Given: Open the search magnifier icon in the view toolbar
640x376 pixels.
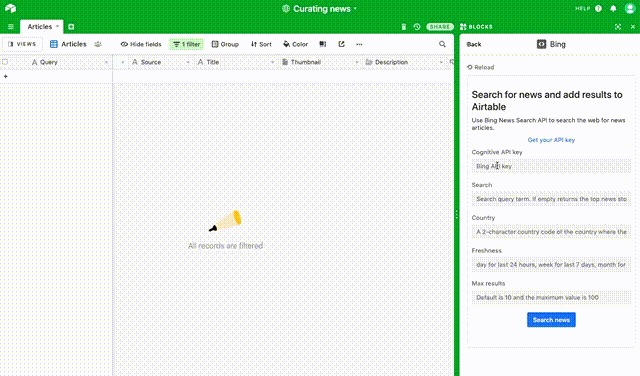Looking at the screenshot, I should click(442, 44).
